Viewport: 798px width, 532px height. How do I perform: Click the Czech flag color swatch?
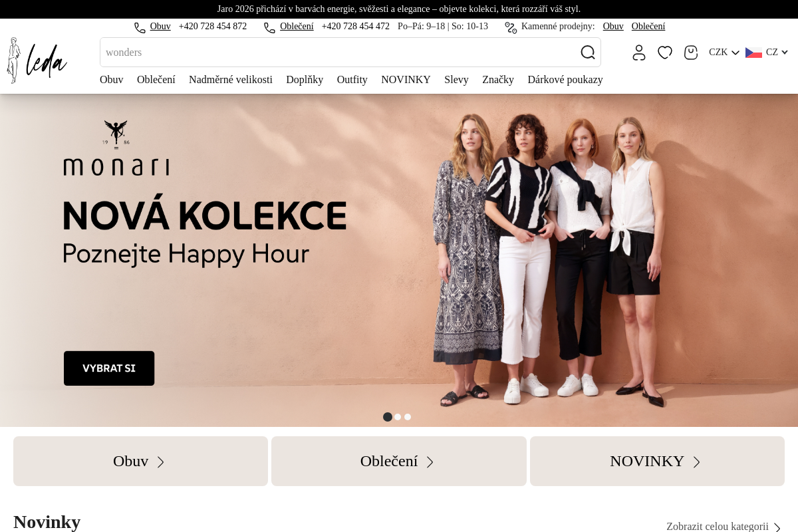click(753, 52)
